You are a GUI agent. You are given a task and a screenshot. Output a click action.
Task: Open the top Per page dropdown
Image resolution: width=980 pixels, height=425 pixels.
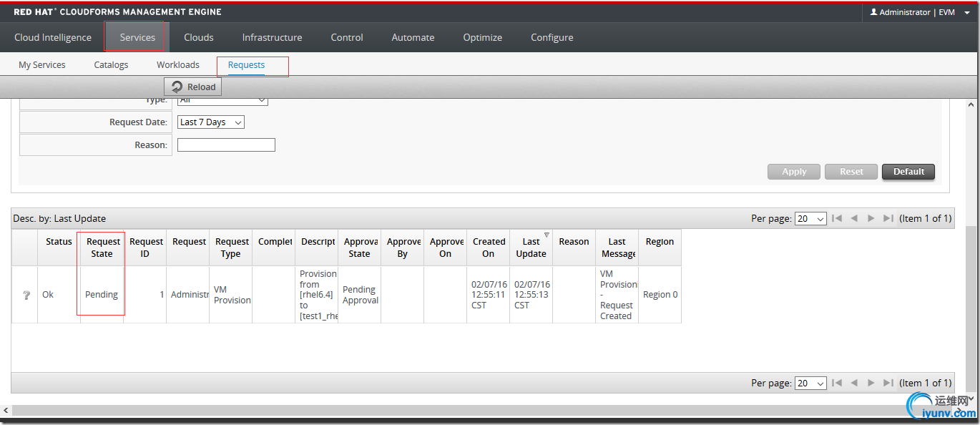click(x=810, y=219)
